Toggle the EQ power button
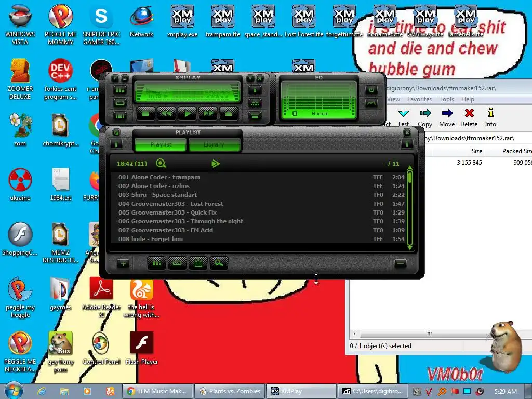The width and height of the screenshot is (532, 399). point(371,90)
